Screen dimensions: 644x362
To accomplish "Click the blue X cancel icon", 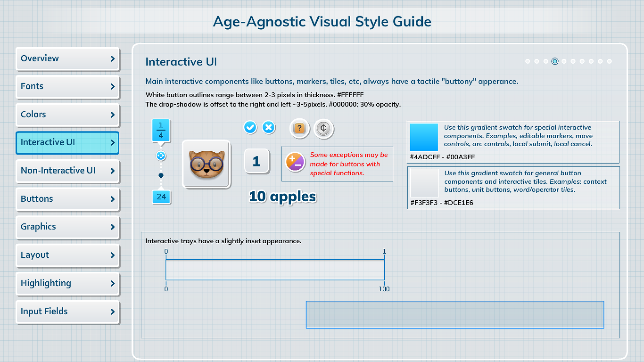I will click(268, 127).
